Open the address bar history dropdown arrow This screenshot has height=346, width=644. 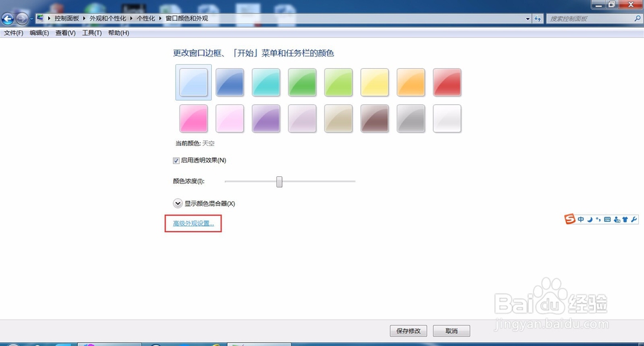[x=528, y=19]
